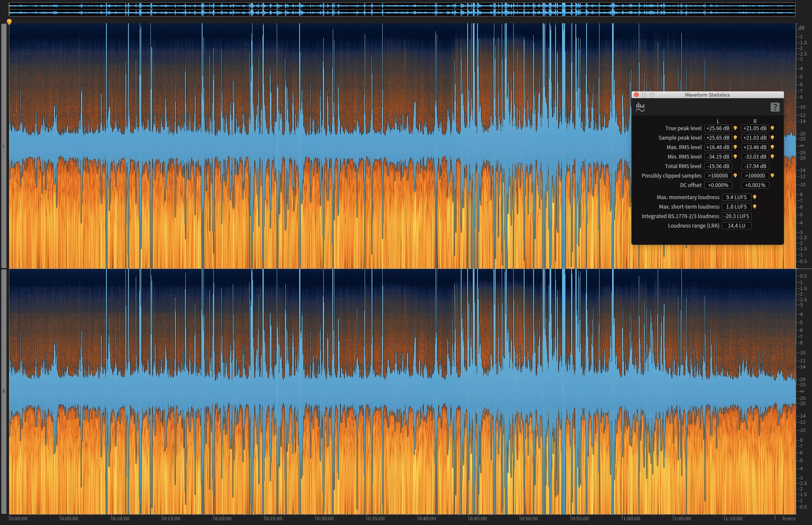Click the Loudness range (LRA) label
The image size is (812, 525).
click(693, 225)
